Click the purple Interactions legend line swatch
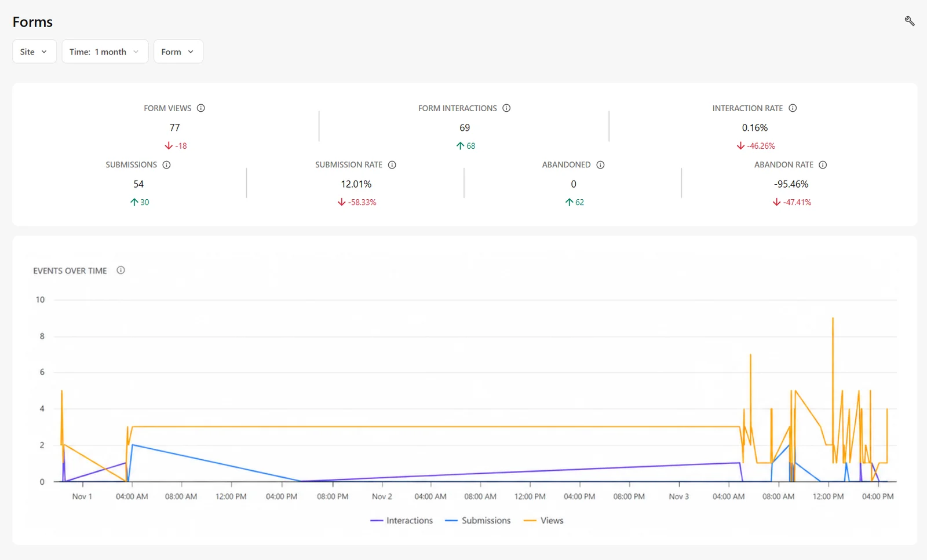 [x=377, y=521]
